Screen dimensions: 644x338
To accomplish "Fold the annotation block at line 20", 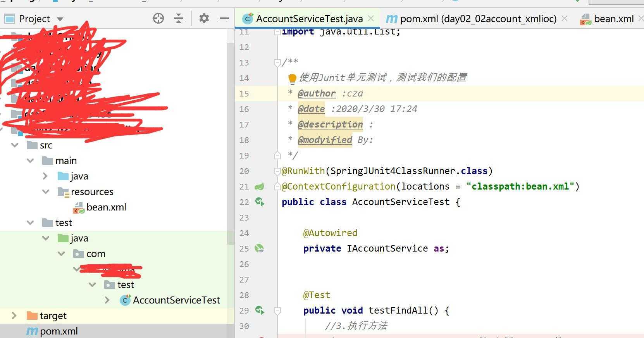I will [x=277, y=171].
